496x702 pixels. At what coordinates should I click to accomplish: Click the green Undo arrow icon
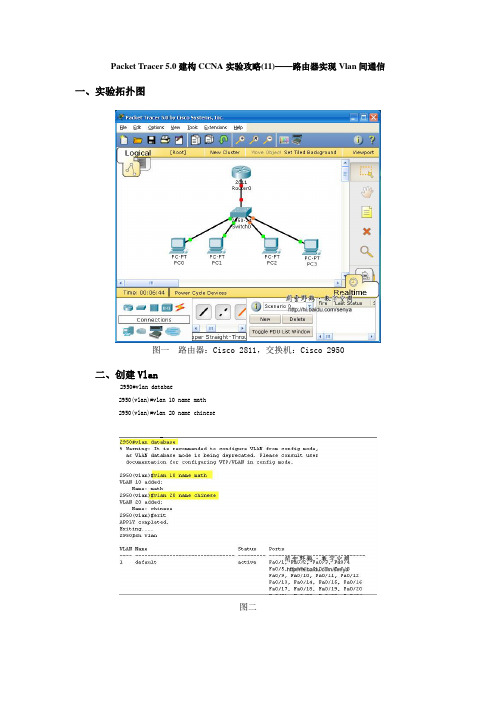tap(223, 140)
